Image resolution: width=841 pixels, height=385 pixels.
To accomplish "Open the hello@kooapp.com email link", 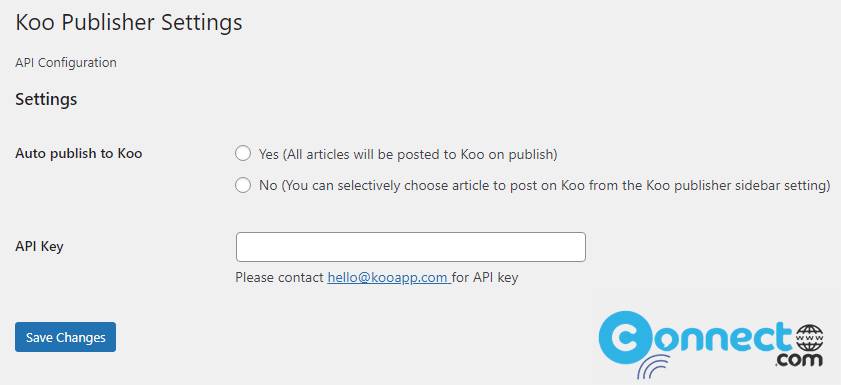I will [x=389, y=277].
